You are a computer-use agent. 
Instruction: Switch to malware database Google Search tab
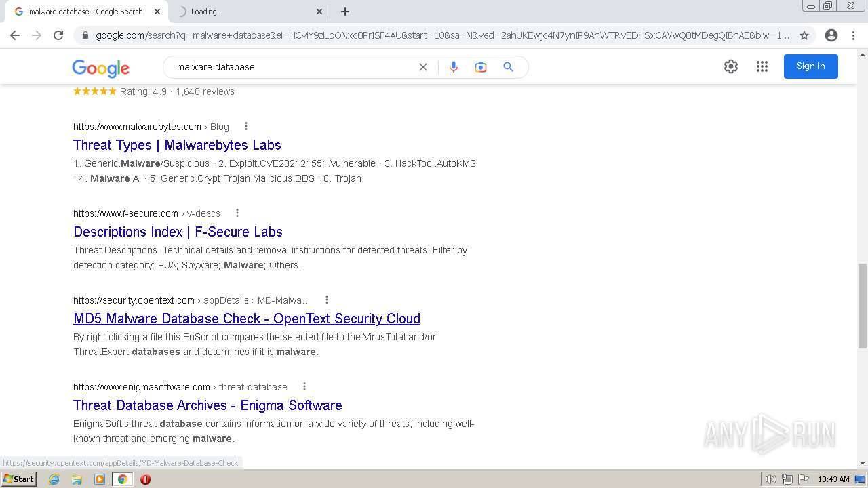tap(85, 12)
